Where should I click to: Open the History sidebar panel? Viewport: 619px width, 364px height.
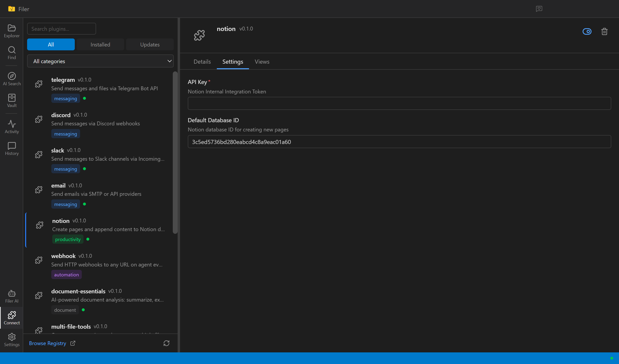coord(12,149)
